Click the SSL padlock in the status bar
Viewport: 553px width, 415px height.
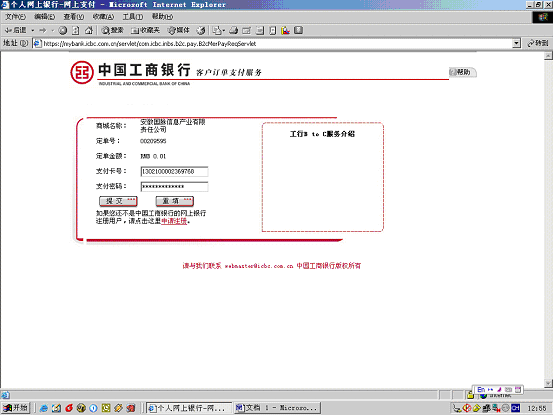click(470, 395)
